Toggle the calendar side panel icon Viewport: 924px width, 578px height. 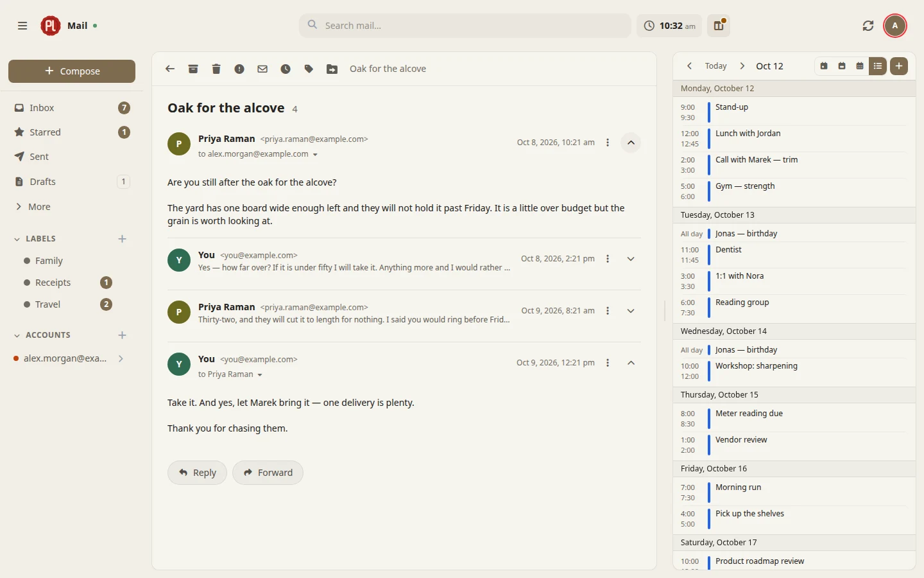click(719, 26)
